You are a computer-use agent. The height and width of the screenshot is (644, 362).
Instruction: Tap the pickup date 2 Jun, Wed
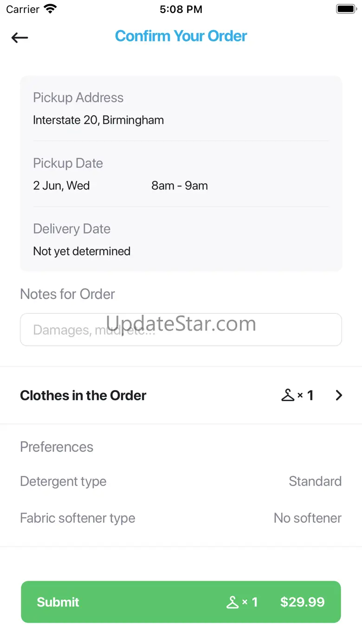point(61,186)
